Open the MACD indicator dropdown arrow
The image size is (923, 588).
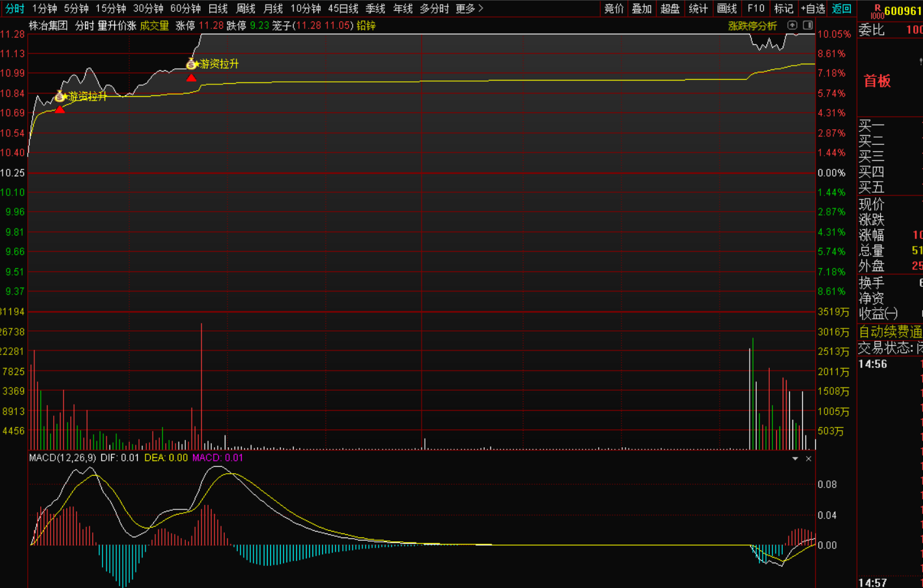click(x=795, y=459)
